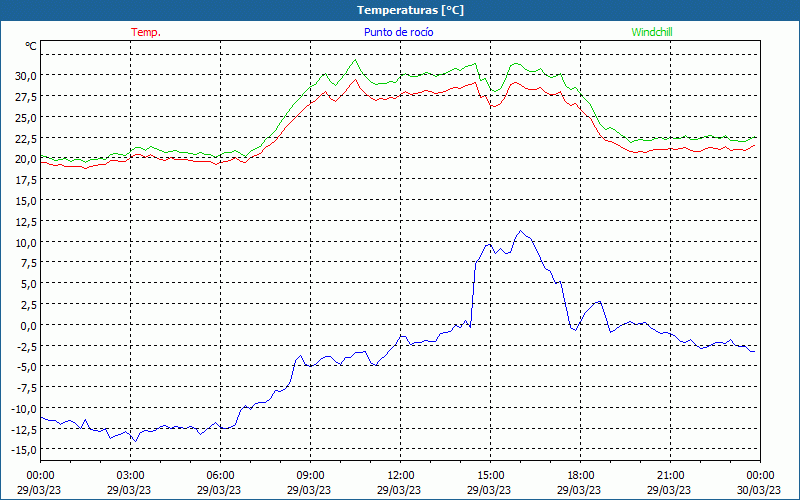Click the 25,0 y-axis value
The height and width of the screenshot is (500, 800).
click(26, 117)
